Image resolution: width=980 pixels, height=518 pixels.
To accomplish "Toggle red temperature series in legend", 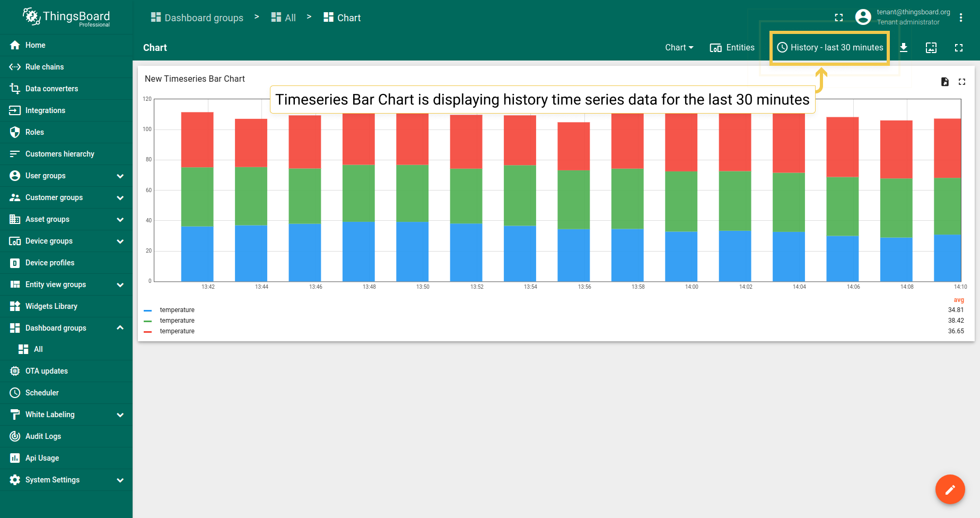I will click(177, 331).
